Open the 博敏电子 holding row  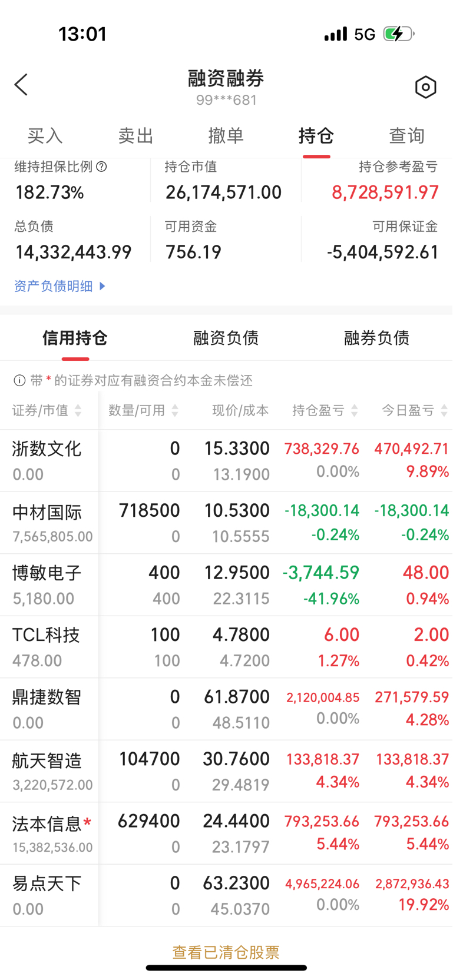tap(226, 585)
